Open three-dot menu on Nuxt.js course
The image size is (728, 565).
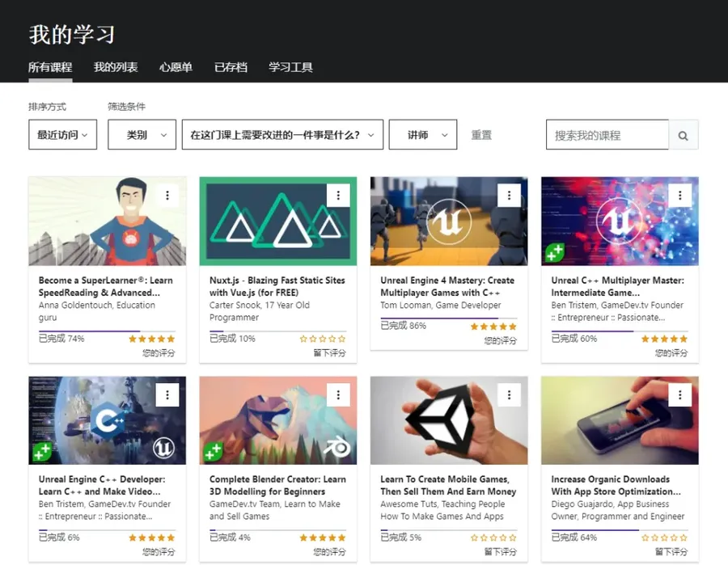[x=338, y=196]
